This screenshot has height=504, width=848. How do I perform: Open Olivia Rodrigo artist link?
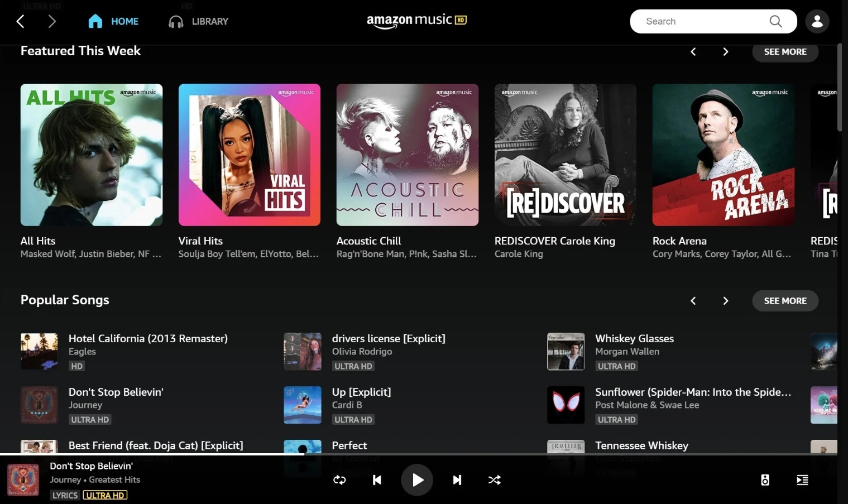point(362,352)
